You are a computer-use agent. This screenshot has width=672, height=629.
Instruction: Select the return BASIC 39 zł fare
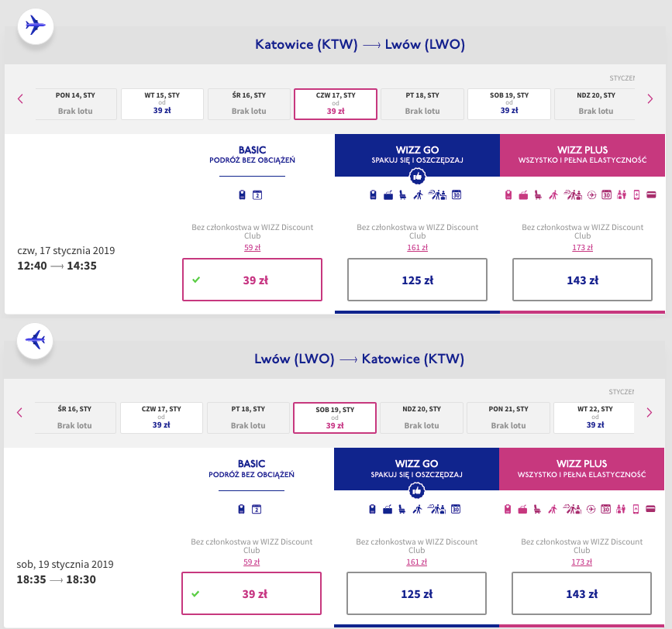251,594
